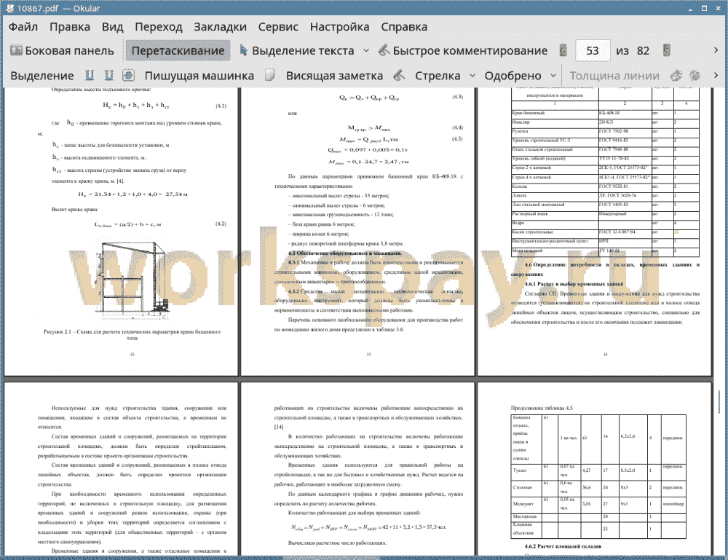
Task: Open the Файл menu
Action: coord(23,27)
